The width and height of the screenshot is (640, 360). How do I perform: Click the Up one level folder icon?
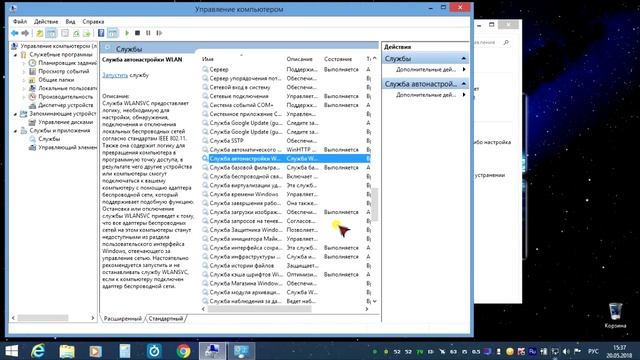(x=40, y=33)
